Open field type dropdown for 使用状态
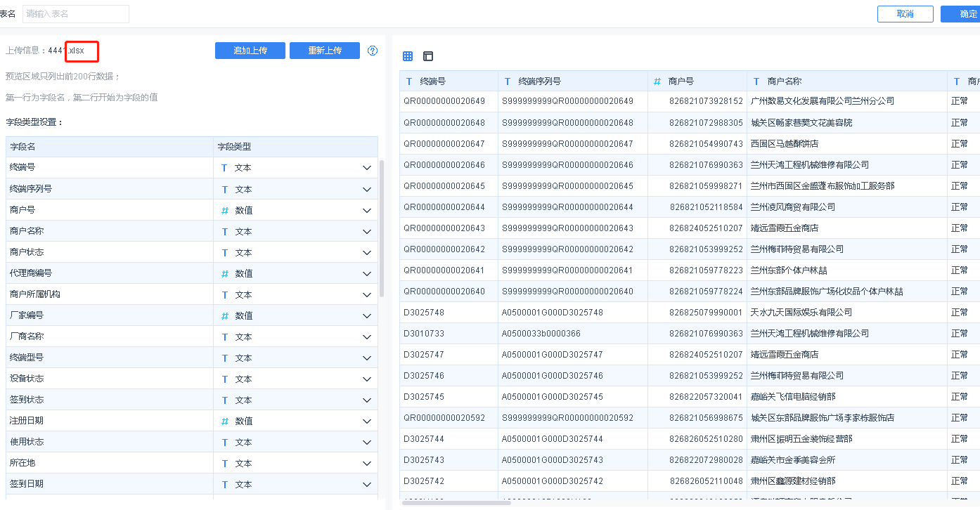This screenshot has width=980, height=510. (x=366, y=442)
